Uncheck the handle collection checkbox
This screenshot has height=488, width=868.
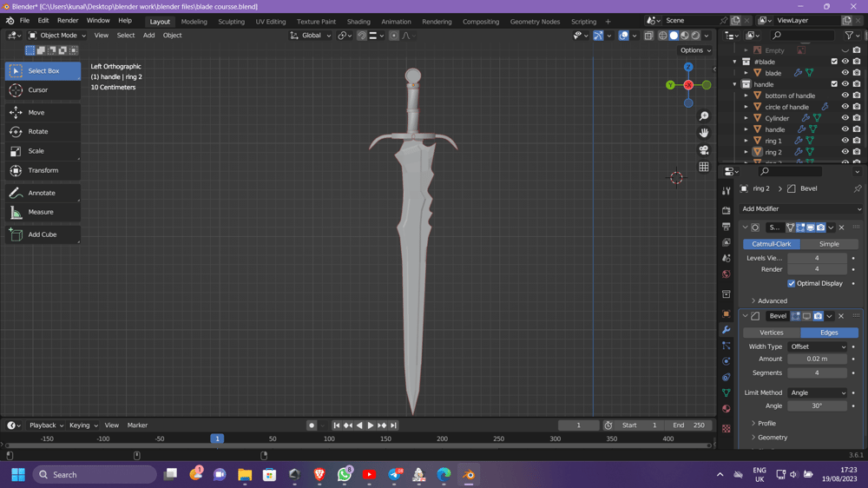click(x=834, y=84)
